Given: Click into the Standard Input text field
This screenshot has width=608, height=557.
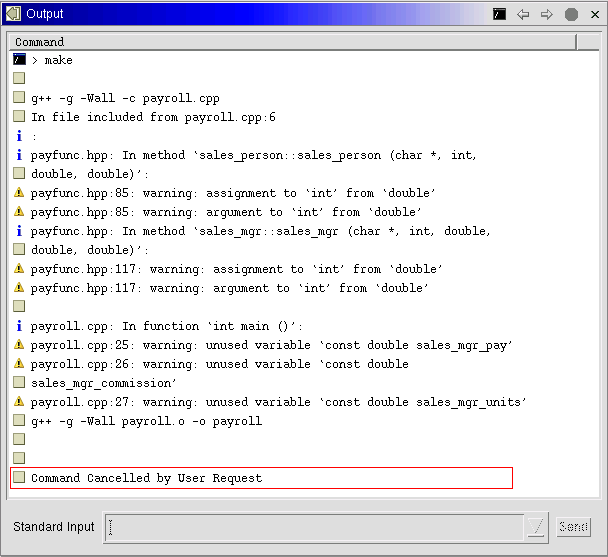Looking at the screenshot, I should coord(314,527).
